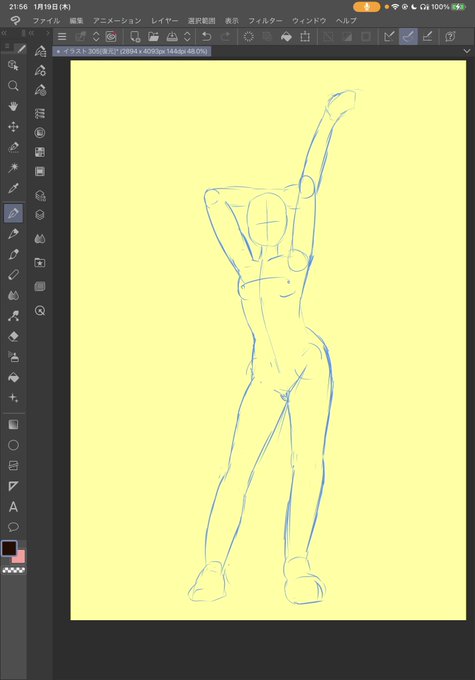
Task: Open the アニメーション menu
Action: click(117, 21)
